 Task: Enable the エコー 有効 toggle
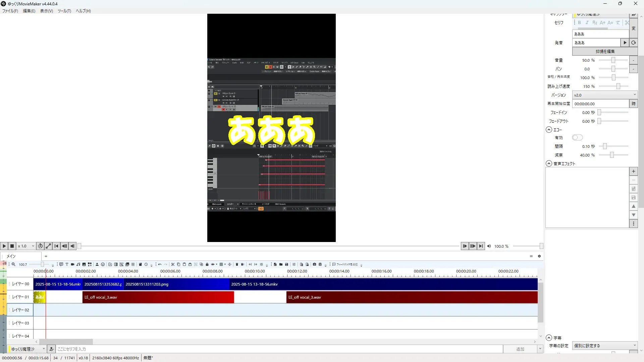[x=577, y=137]
